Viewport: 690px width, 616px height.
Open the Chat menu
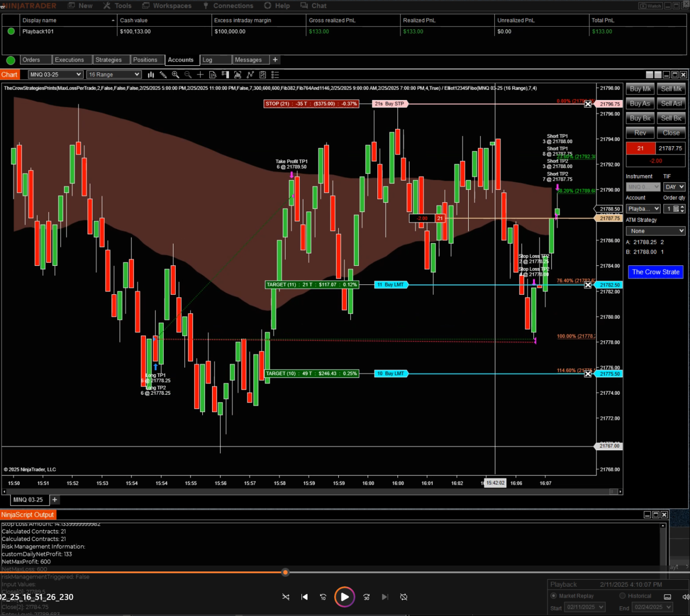(314, 6)
